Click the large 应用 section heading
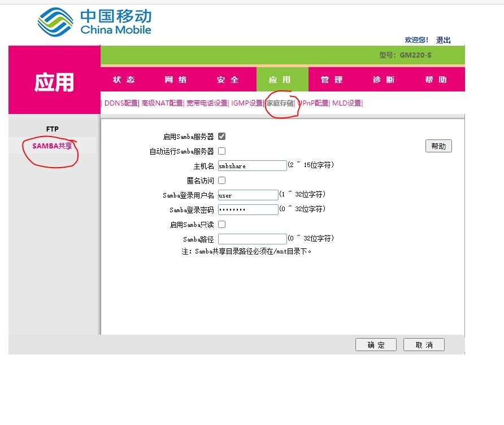 [x=54, y=82]
